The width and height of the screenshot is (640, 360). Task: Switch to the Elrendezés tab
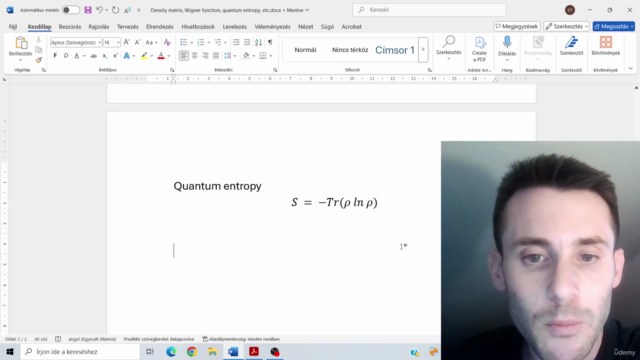click(160, 27)
